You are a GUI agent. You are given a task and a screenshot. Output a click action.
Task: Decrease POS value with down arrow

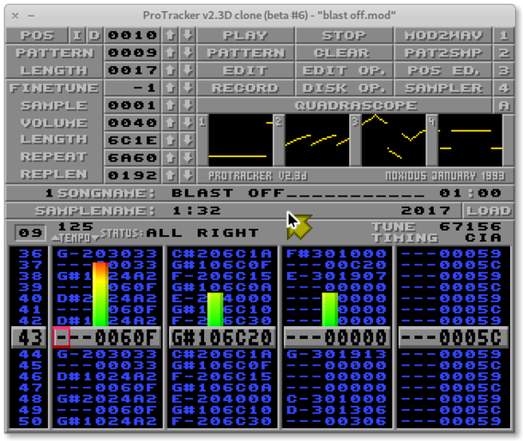click(188, 35)
